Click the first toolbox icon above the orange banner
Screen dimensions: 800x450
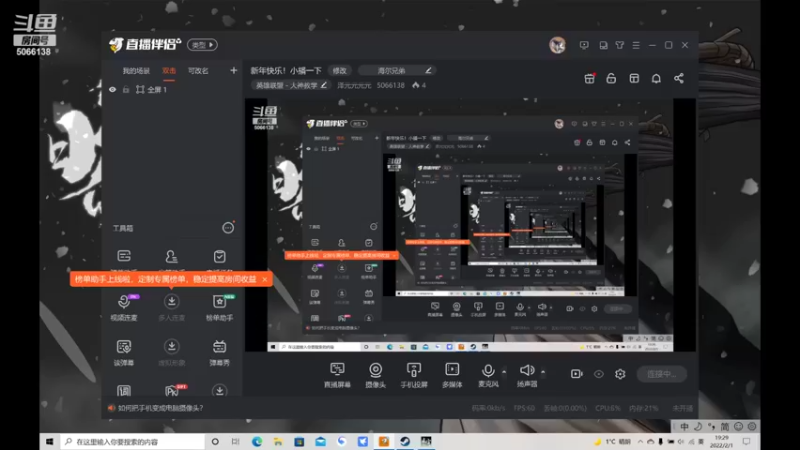[x=124, y=256]
